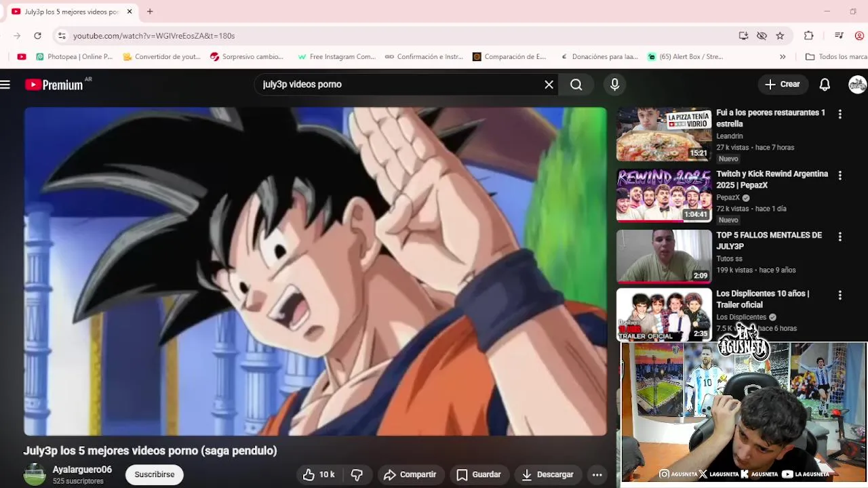Reload the page in the browser

[37, 36]
